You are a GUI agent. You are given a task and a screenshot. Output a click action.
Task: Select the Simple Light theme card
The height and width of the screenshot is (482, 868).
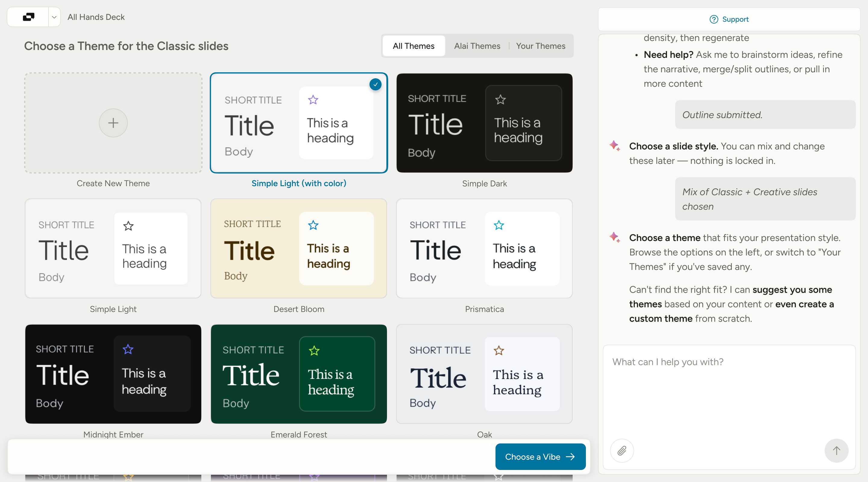click(x=113, y=249)
